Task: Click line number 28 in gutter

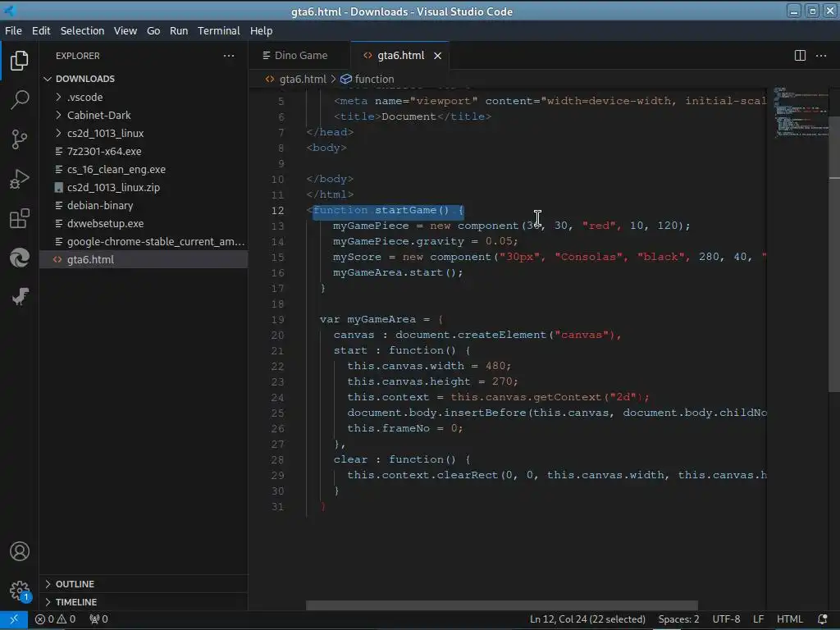Action: [x=277, y=459]
